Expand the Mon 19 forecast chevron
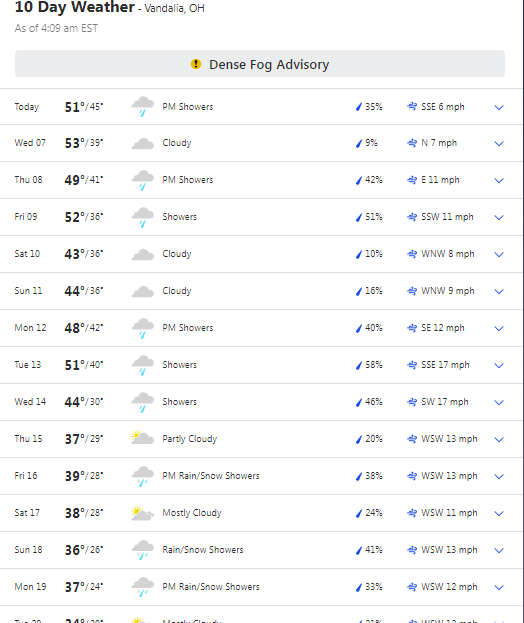The height and width of the screenshot is (623, 524). click(x=499, y=587)
